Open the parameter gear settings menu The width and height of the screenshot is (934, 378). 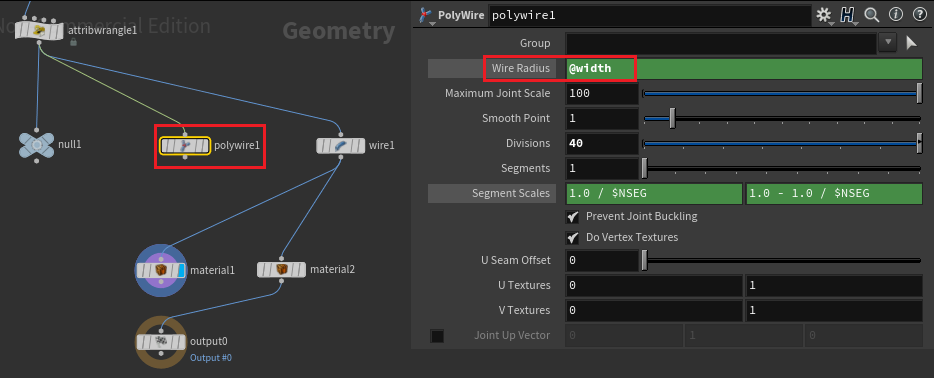tap(823, 15)
